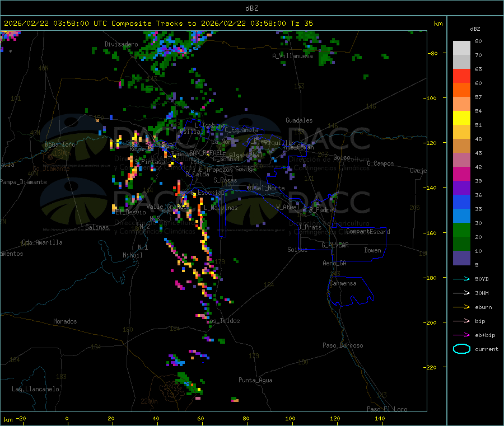Click the 'Bowen' place label

pos(373,250)
